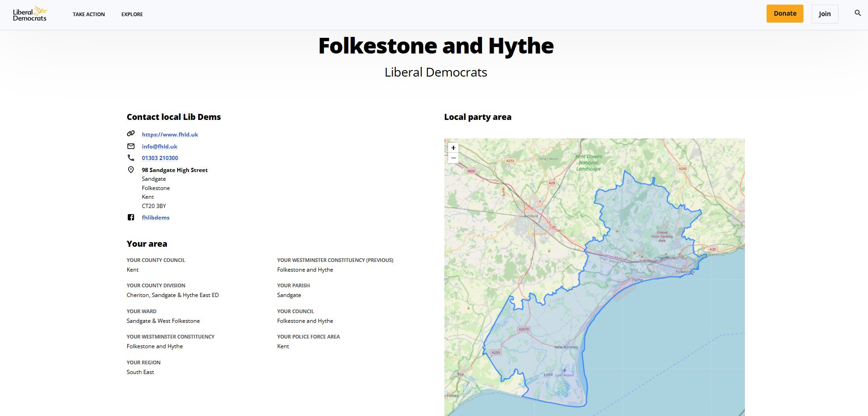Click the telephone handset icon
This screenshot has height=416, width=868.
pyautogui.click(x=131, y=158)
